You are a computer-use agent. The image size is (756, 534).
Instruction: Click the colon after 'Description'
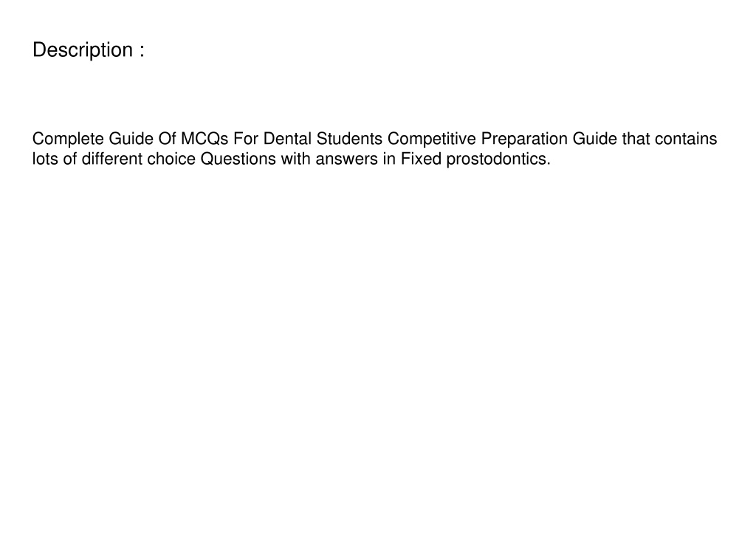click(x=142, y=51)
